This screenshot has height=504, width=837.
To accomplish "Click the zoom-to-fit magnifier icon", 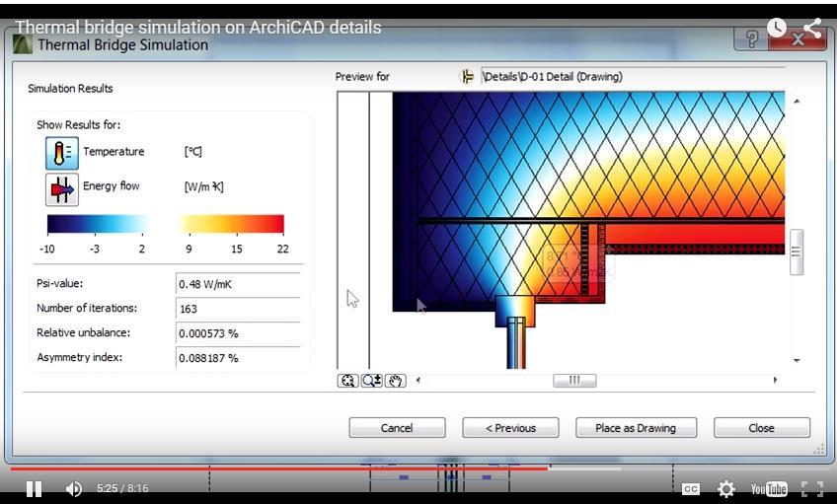I will tap(348, 381).
